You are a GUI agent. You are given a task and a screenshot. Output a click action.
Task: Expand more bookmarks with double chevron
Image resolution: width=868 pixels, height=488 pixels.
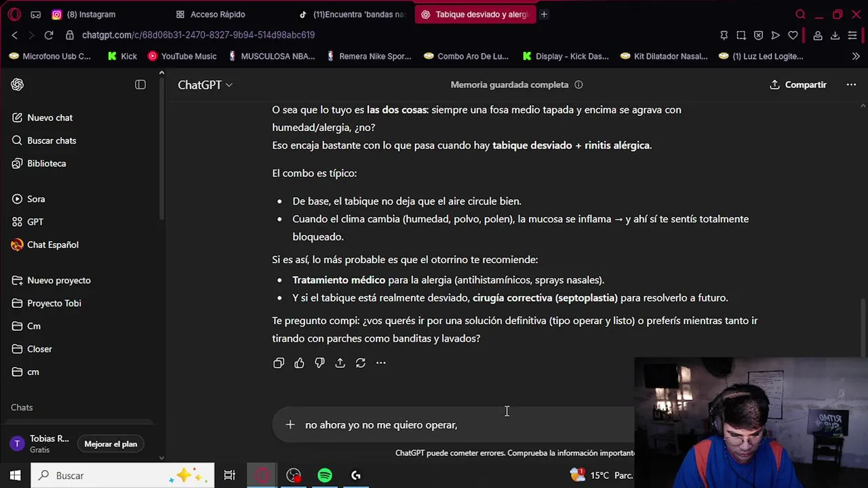tap(856, 56)
